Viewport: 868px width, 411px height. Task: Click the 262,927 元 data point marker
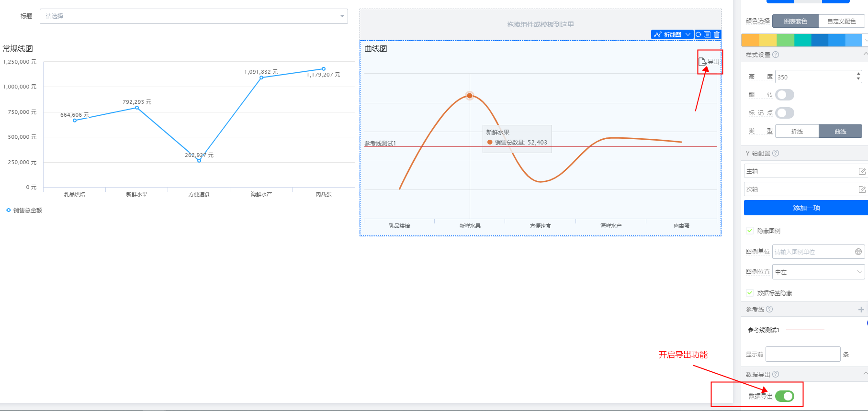click(199, 161)
